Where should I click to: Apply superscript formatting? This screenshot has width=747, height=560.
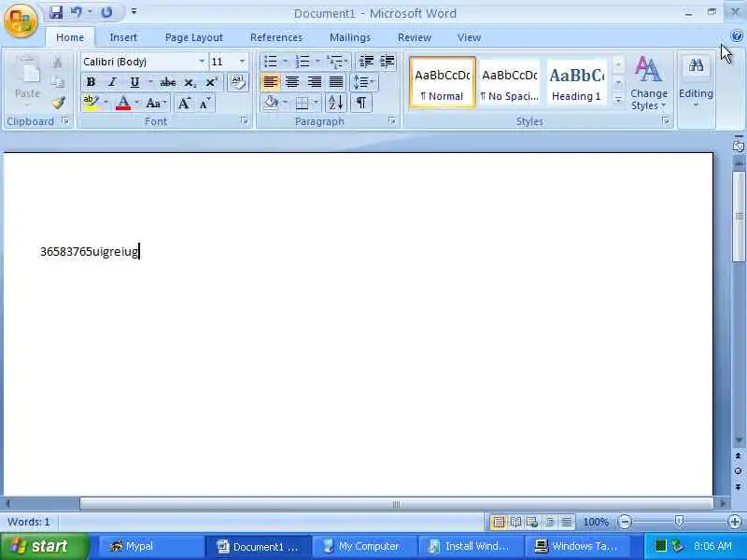pos(211,83)
